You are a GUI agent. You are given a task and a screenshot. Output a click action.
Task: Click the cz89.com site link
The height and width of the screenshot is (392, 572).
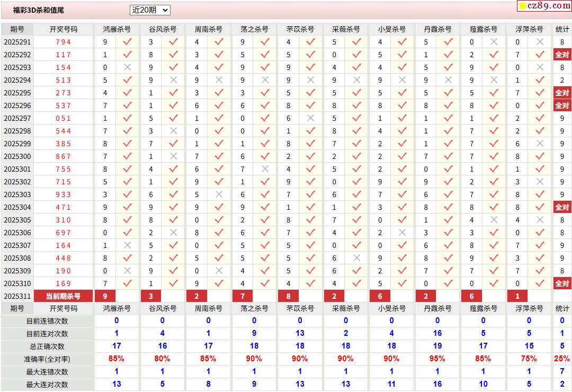click(544, 6)
